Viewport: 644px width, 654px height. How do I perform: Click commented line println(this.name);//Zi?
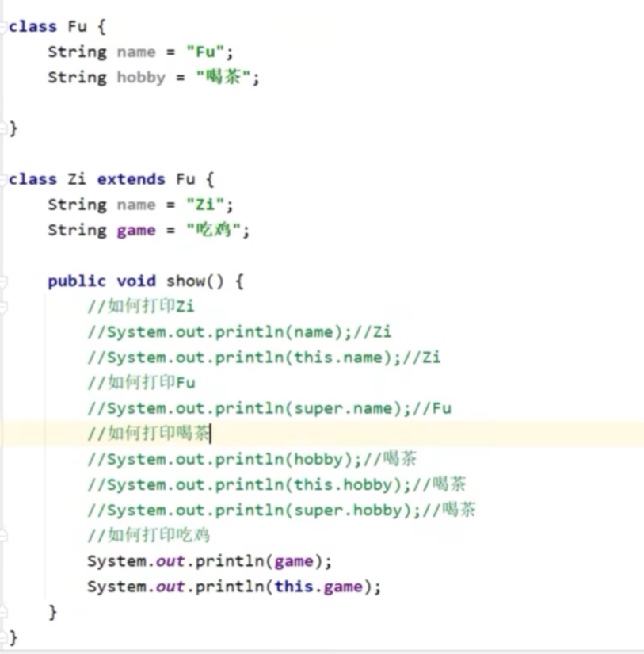(264, 358)
